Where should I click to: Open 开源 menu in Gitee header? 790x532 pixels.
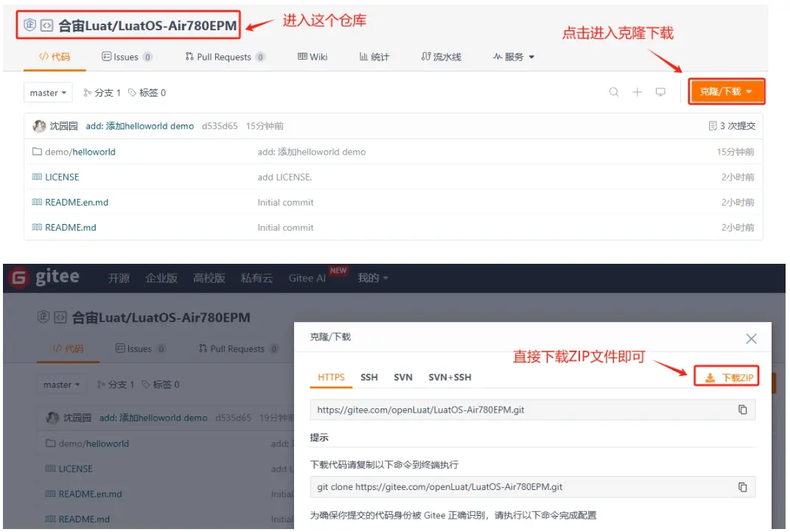[119, 278]
